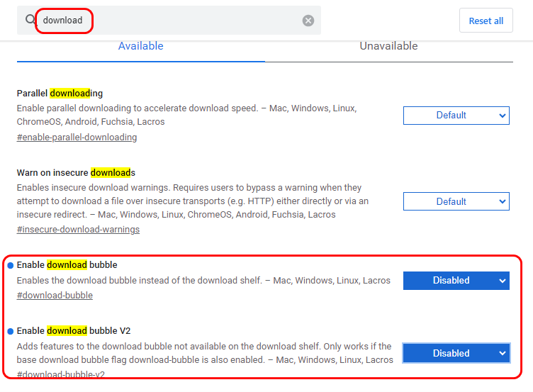Open the #download-bubble-v2 link
Viewport: 533px width, 392px height.
(61, 374)
